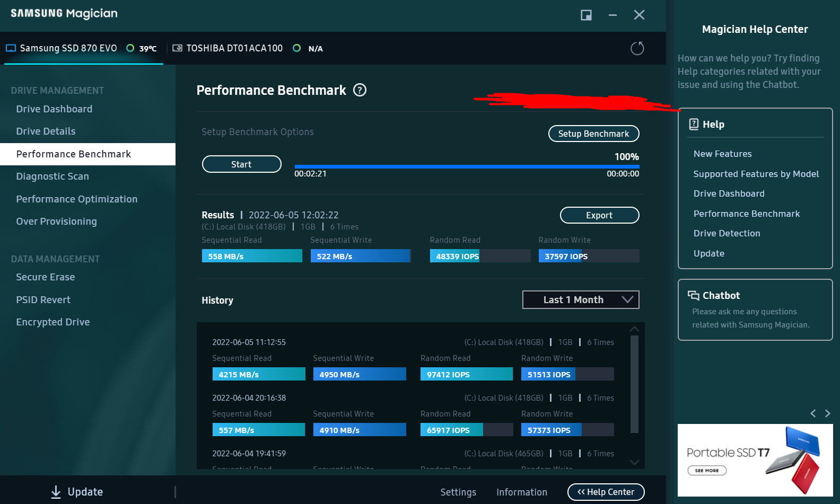
Task: Open Encrypted Drive page
Action: pos(53,322)
